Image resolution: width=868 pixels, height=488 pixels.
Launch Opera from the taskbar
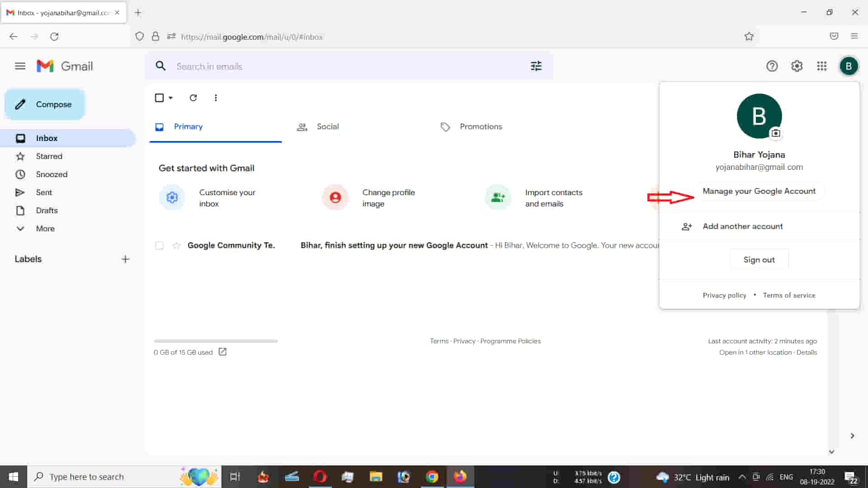click(320, 477)
